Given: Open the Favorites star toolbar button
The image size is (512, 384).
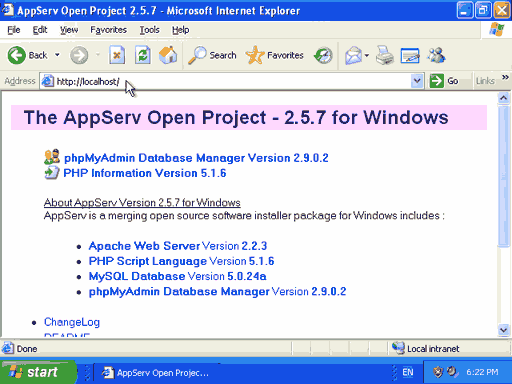Looking at the screenshot, I should point(274,55).
